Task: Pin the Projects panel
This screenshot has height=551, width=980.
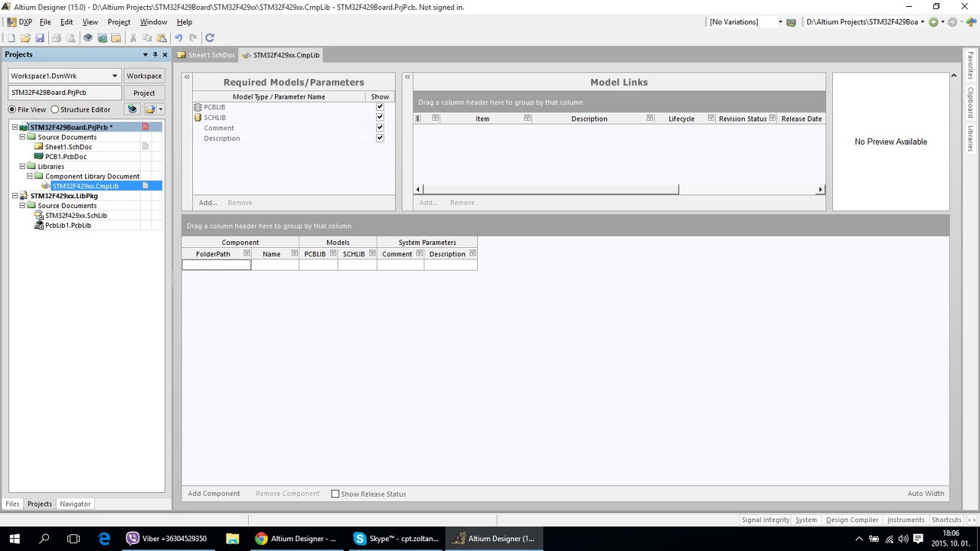Action: tap(155, 55)
